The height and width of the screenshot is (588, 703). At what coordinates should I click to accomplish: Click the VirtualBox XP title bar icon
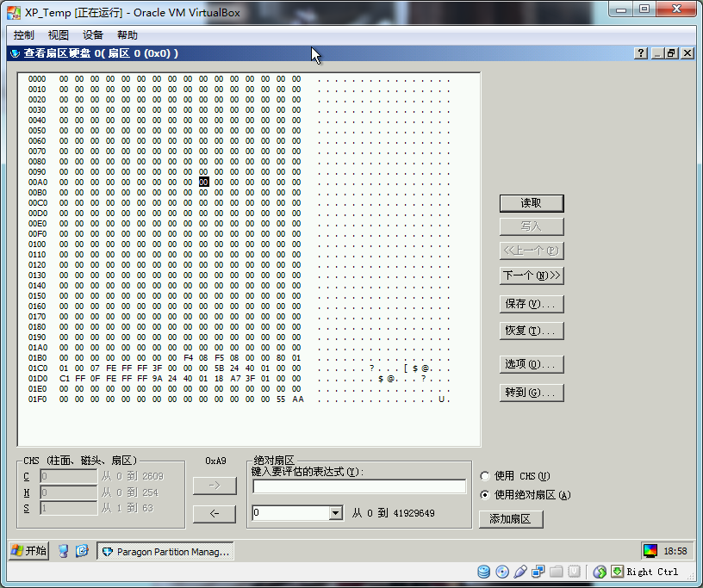[14, 13]
